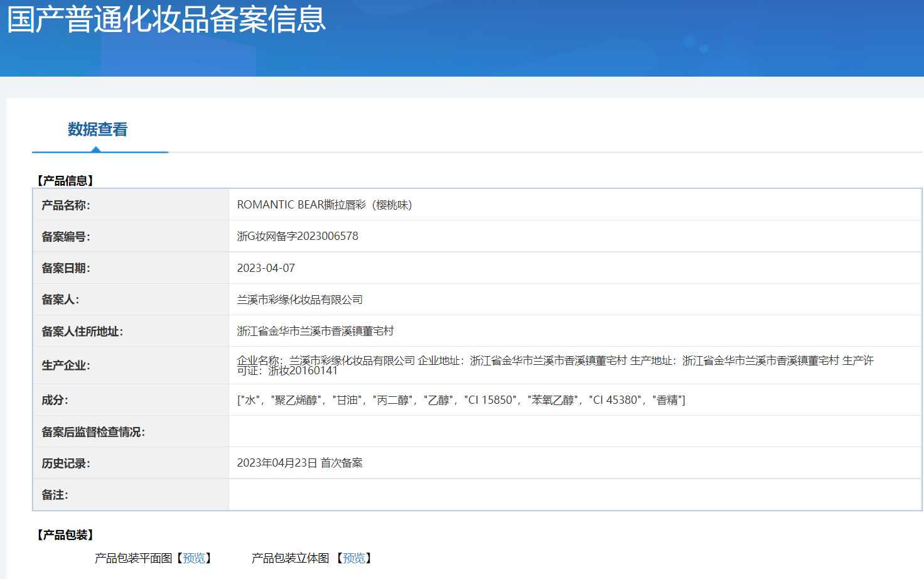Select the address value in the 备案人住所地址 row
Viewport: 924px width, 579px height.
point(315,331)
